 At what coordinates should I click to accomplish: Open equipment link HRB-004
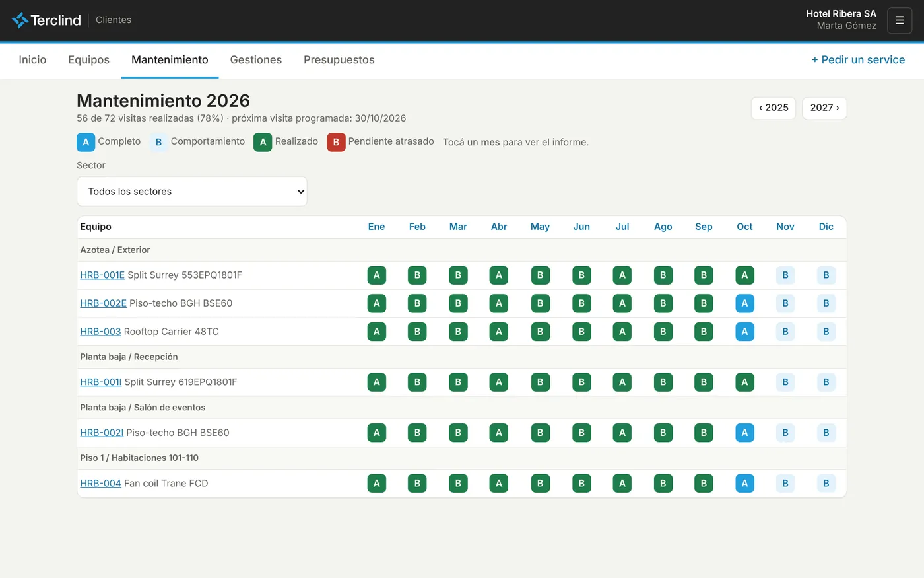point(100,484)
